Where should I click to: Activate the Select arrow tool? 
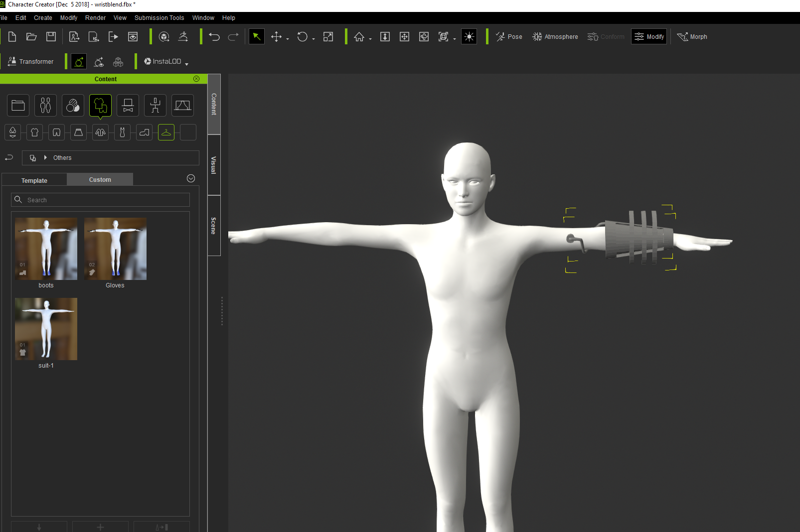pyautogui.click(x=257, y=36)
